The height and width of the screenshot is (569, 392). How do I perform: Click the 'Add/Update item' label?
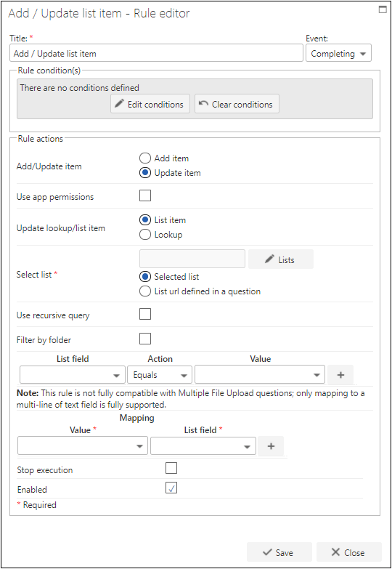tap(49, 166)
